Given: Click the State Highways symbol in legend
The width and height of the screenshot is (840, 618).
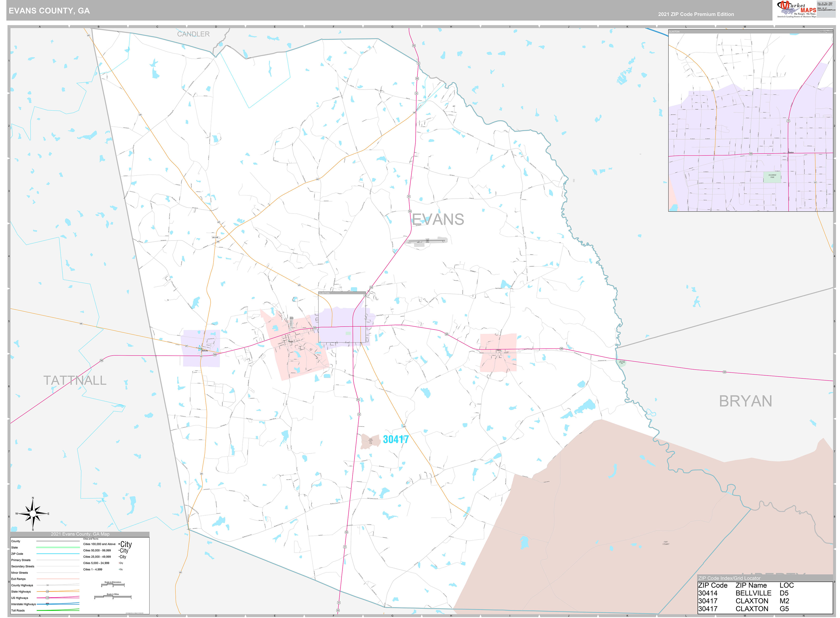Looking at the screenshot, I should tap(48, 592).
